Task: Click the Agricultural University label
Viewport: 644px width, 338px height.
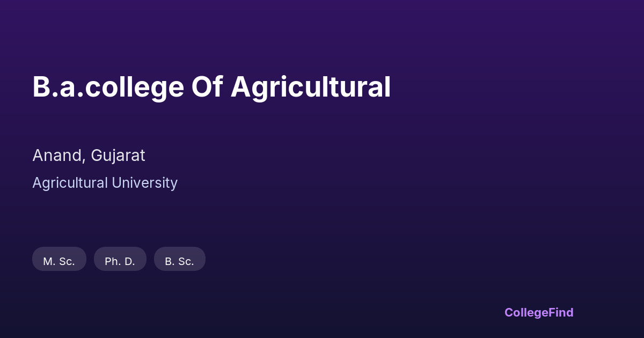Action: tap(105, 183)
